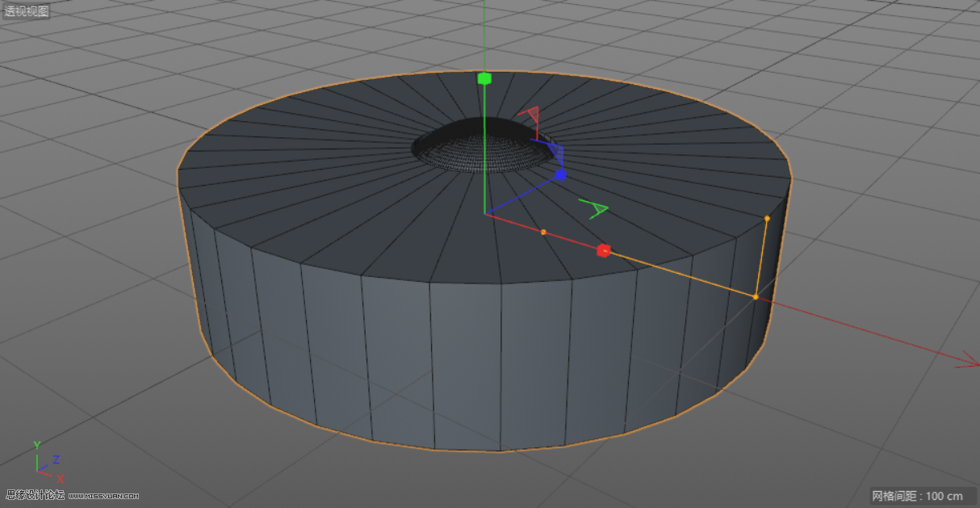
Task: Click the orange segment dot on radius line
Action: [x=544, y=230]
